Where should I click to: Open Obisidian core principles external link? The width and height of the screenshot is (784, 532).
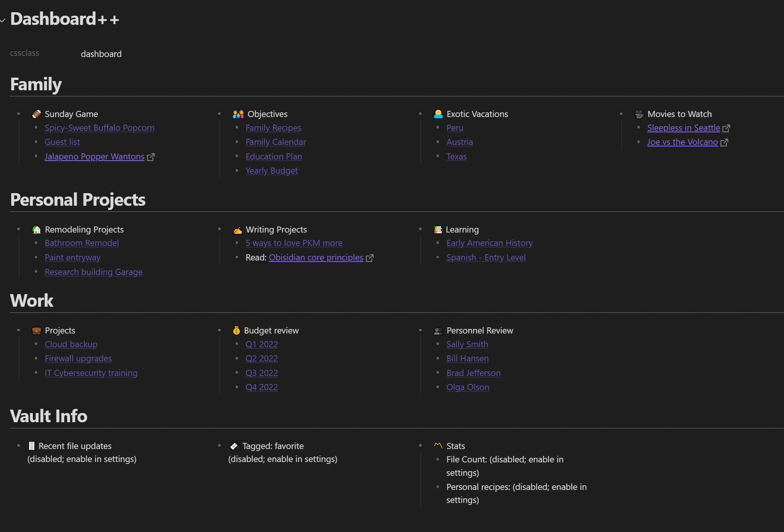[316, 257]
